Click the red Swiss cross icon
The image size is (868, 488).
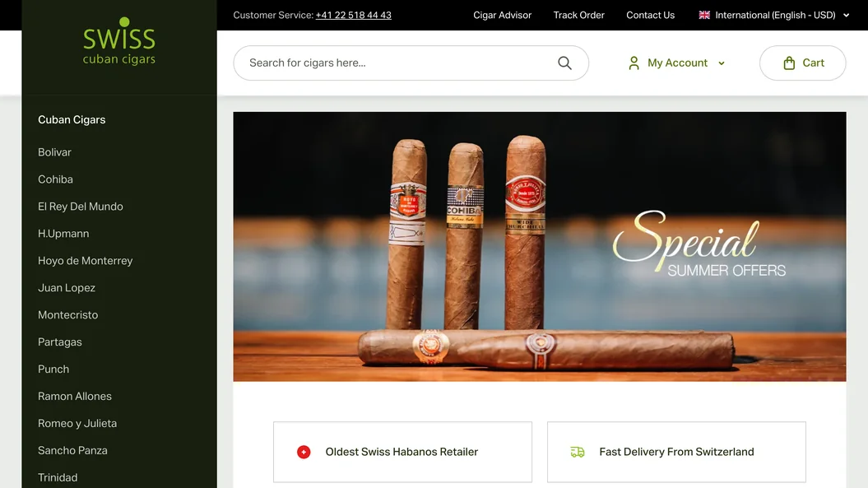[304, 452]
